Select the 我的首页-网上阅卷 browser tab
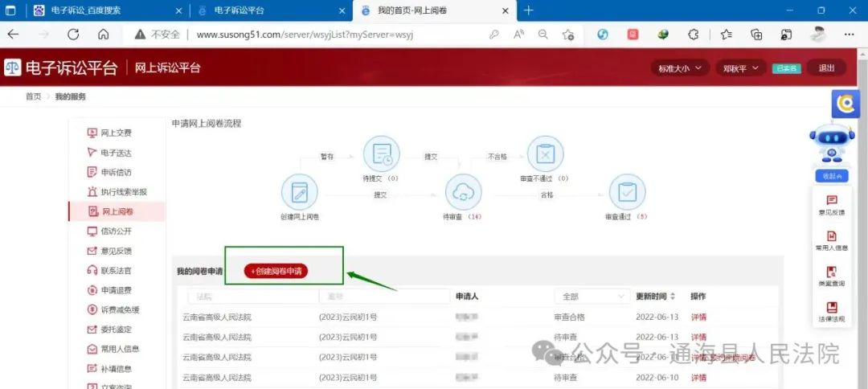 pos(435,10)
